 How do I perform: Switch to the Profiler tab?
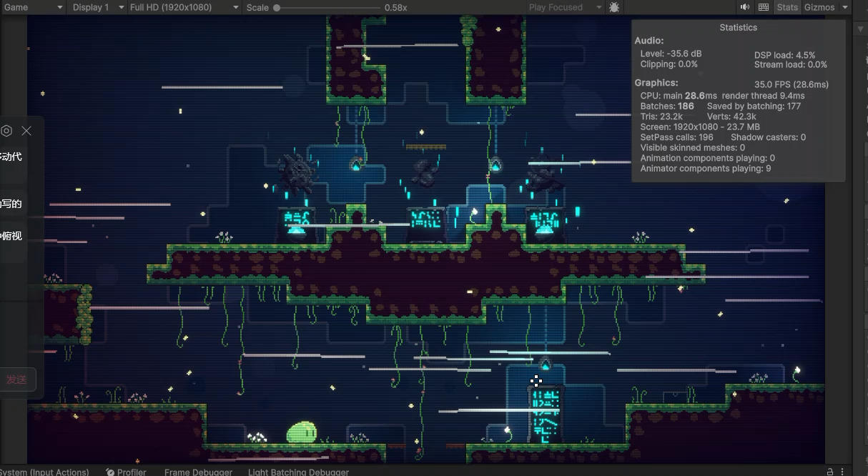(127, 472)
